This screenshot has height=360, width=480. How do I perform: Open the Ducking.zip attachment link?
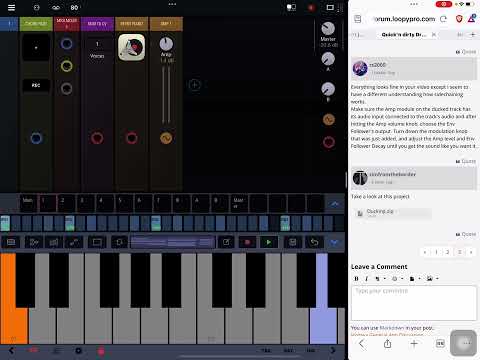[x=380, y=211]
